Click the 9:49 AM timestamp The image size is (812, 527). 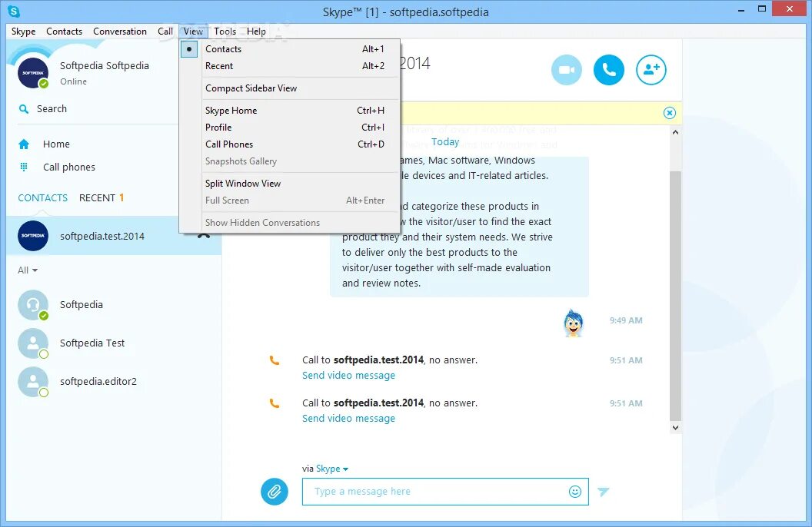626,320
